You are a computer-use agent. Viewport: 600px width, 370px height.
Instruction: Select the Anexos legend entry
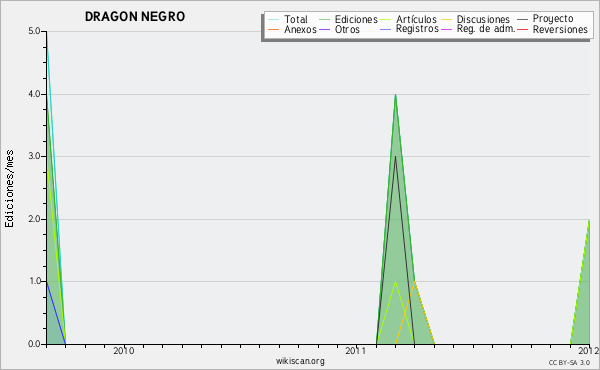click(300, 29)
